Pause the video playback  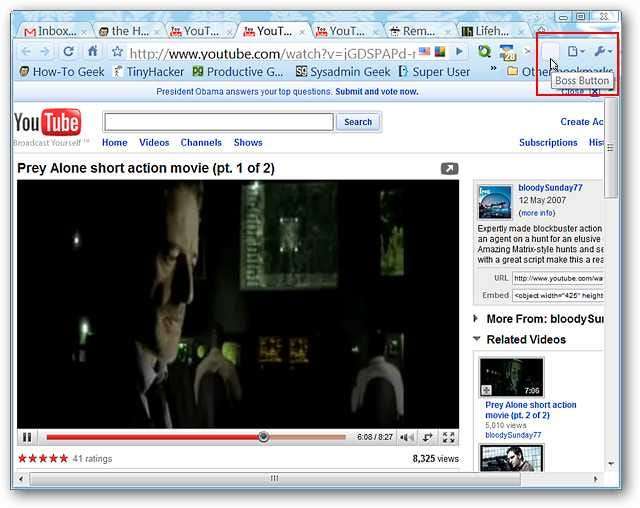27,437
